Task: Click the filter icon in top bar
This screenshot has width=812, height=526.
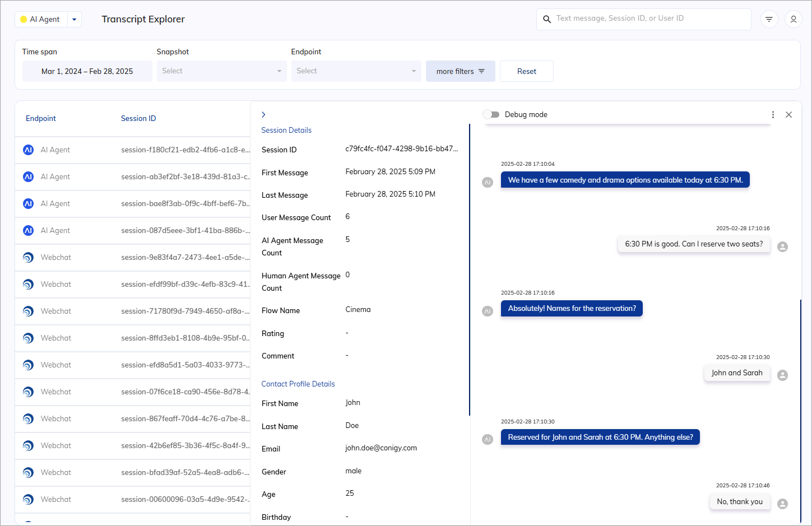Action: [x=769, y=19]
